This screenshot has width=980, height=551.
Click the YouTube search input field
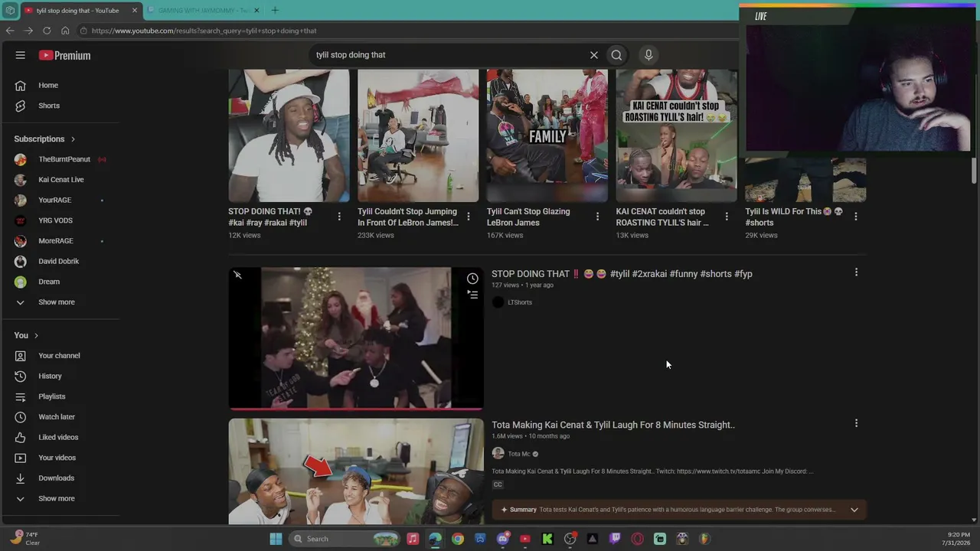coord(452,55)
